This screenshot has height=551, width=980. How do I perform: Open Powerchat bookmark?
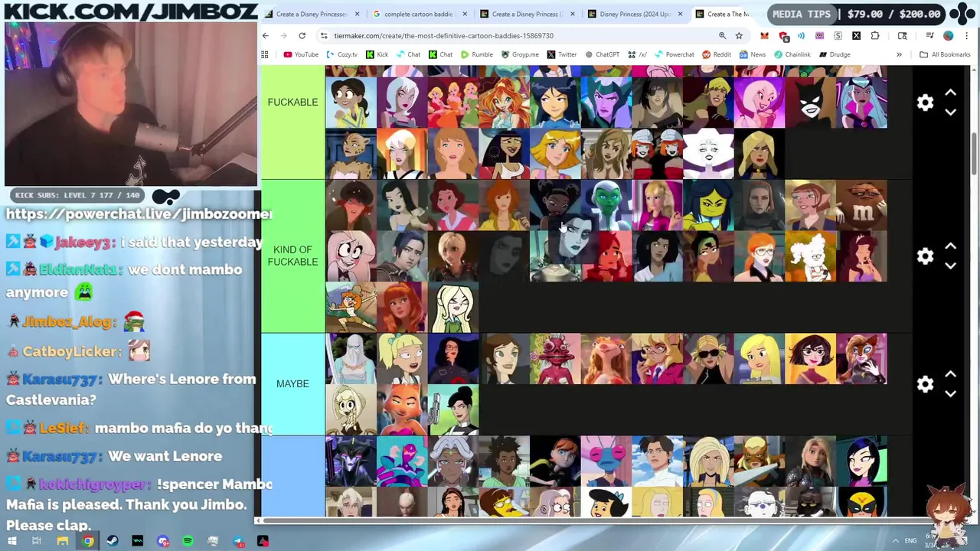[x=674, y=54]
